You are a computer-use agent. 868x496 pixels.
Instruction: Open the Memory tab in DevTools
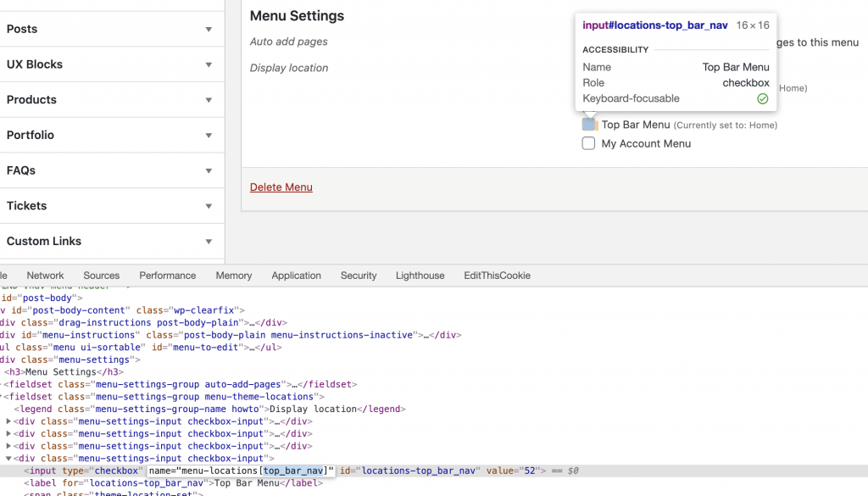click(234, 276)
